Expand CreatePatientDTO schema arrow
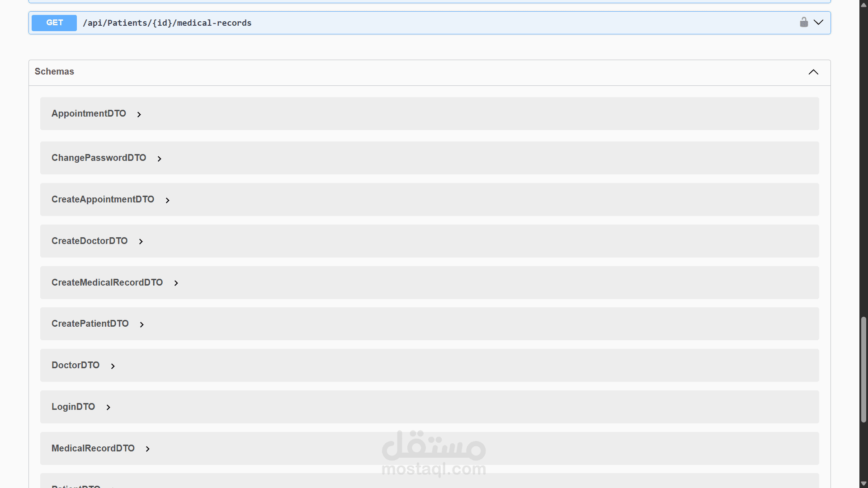This screenshot has width=868, height=488. [142, 324]
